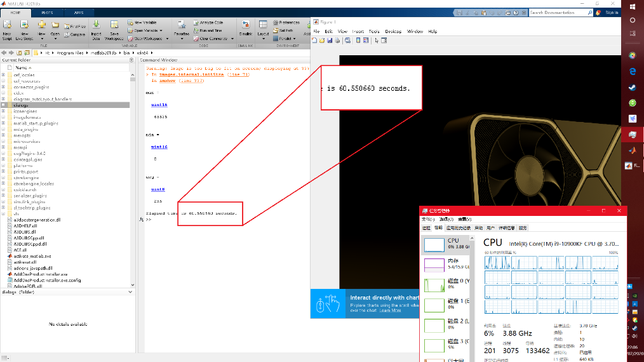
Task: Click the Learn More link
Action: 390,311
